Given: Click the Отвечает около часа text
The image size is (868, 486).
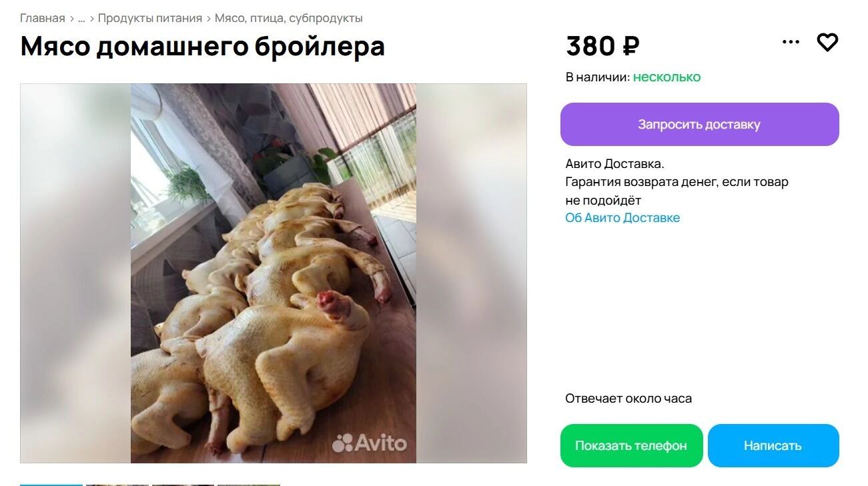Looking at the screenshot, I should 628,399.
